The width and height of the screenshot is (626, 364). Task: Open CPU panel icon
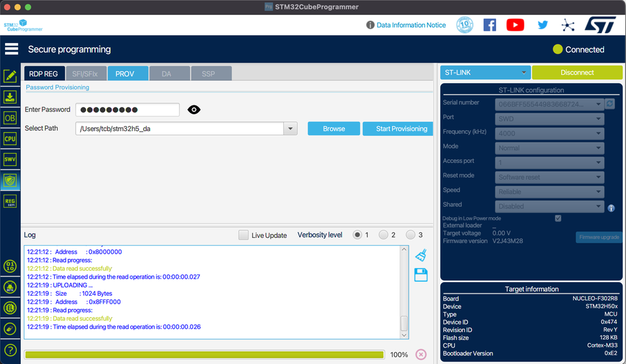pyautogui.click(x=10, y=138)
